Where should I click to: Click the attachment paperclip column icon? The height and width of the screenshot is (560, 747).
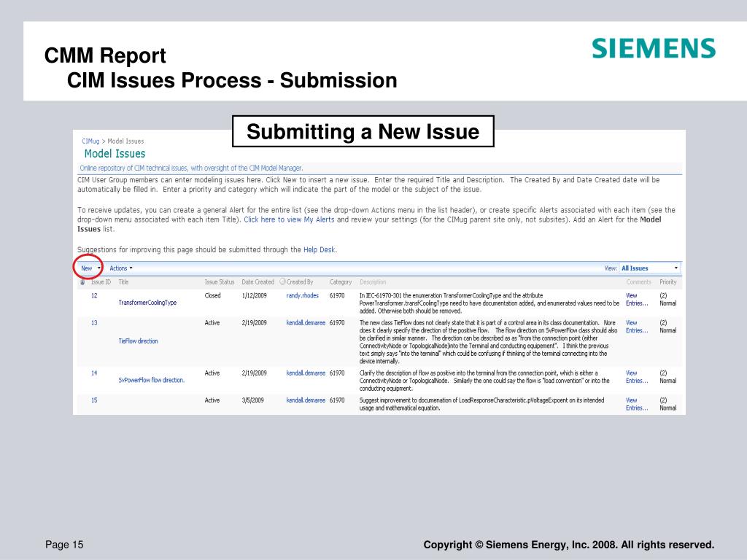pos(82,282)
